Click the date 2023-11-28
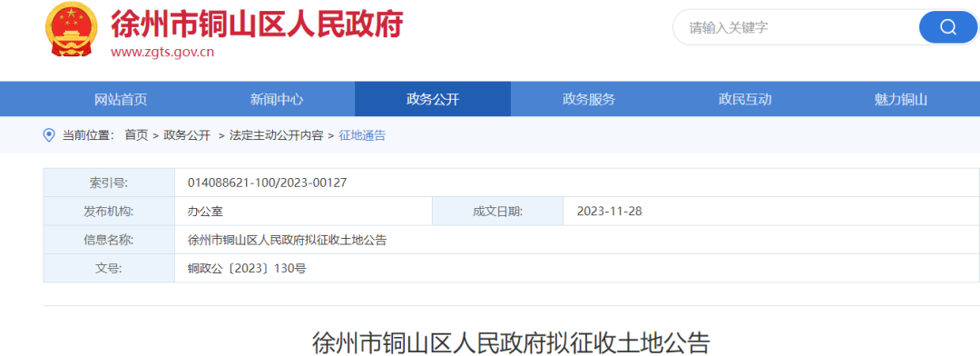The width and height of the screenshot is (980, 356). point(609,212)
